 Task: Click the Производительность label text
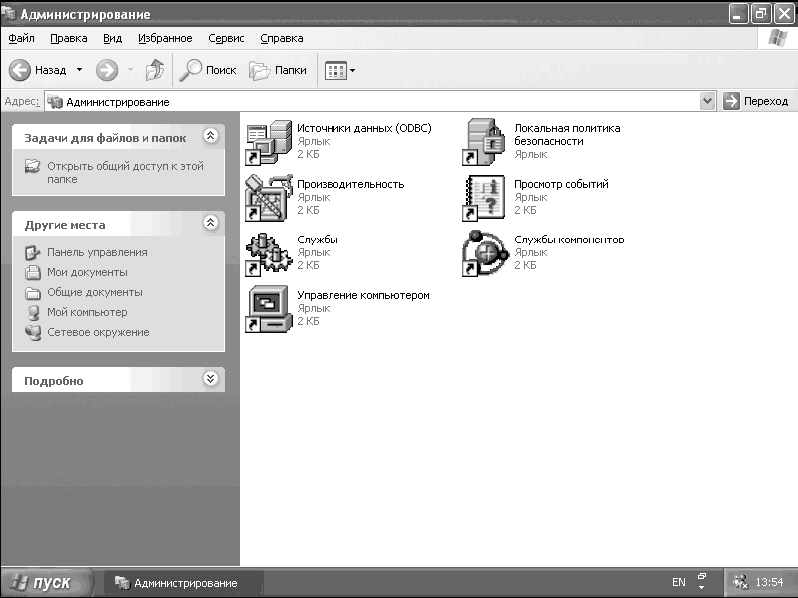351,184
